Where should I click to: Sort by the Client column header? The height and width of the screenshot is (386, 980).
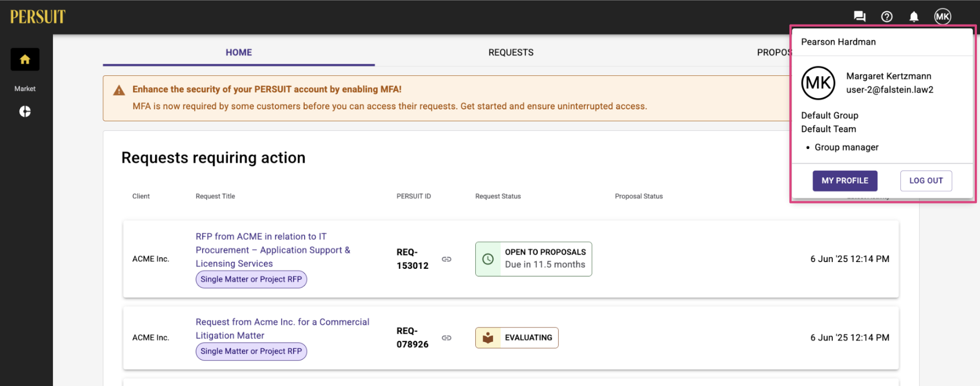(141, 196)
